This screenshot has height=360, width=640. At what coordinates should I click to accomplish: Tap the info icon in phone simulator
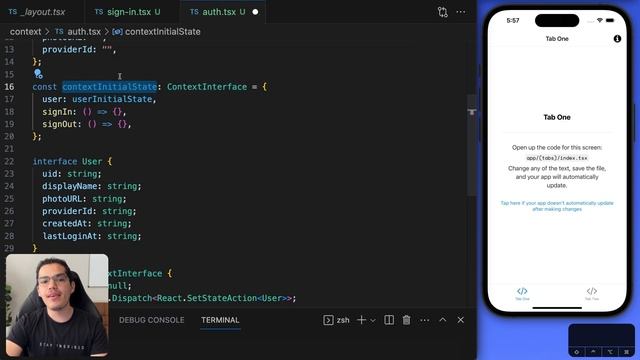(617, 38)
